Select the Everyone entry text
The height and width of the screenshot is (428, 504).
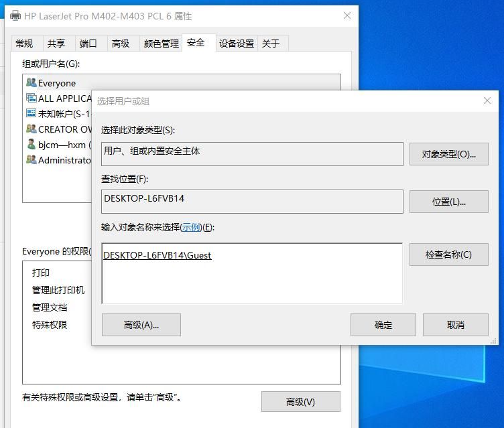point(57,83)
